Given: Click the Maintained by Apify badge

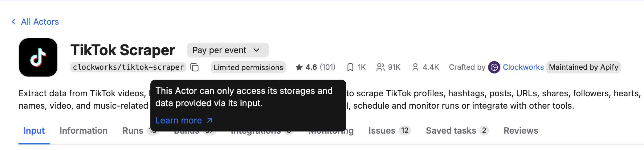Looking at the screenshot, I should tap(583, 67).
